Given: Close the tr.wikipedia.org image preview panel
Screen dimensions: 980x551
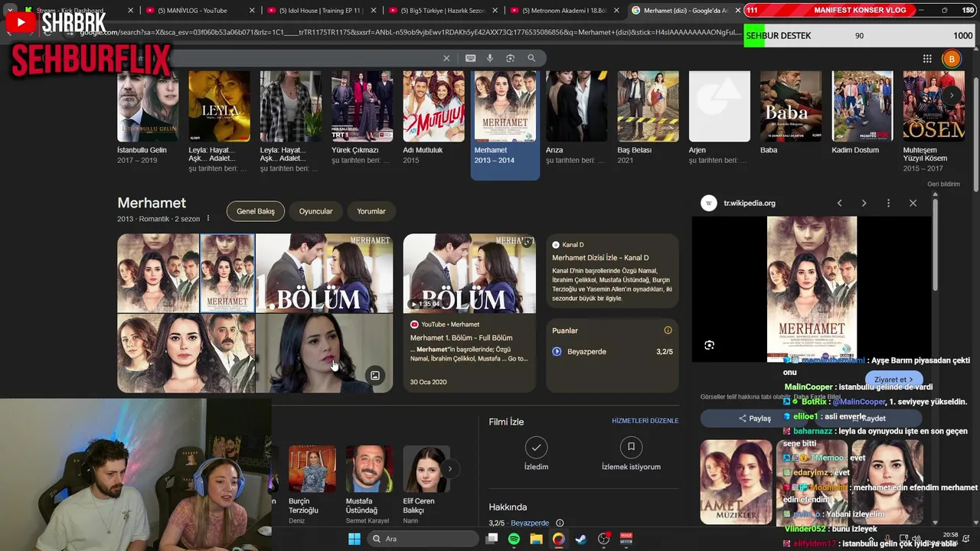Looking at the screenshot, I should pos(913,203).
